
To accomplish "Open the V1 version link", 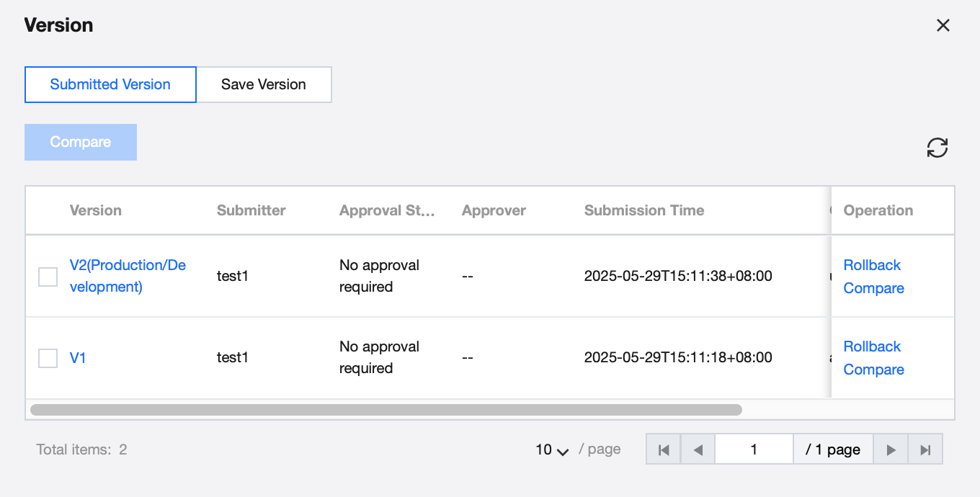I will pyautogui.click(x=78, y=358).
